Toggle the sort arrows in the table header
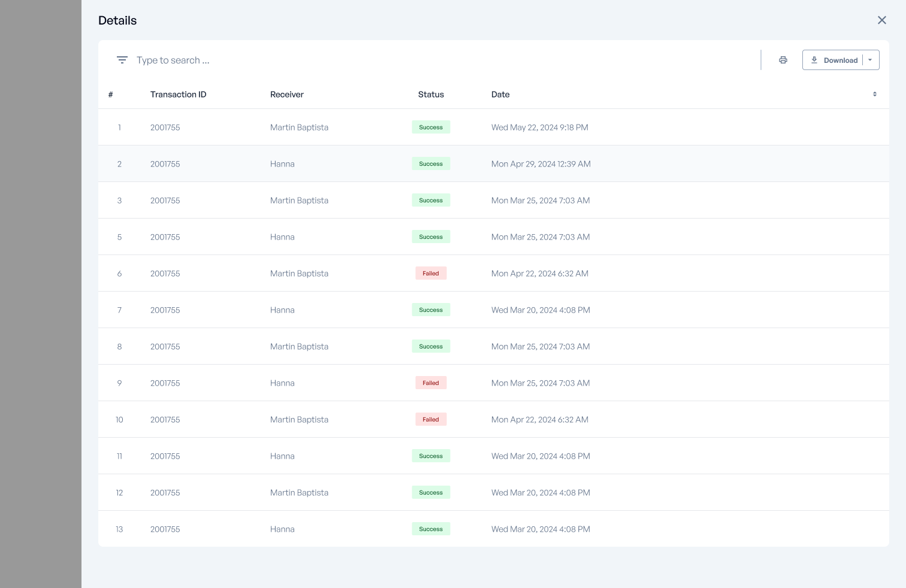The image size is (906, 588). pyautogui.click(x=874, y=95)
